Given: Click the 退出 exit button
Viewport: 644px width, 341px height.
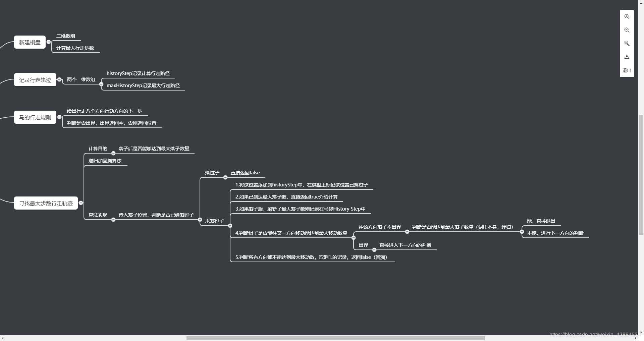Looking at the screenshot, I should click(x=627, y=70).
